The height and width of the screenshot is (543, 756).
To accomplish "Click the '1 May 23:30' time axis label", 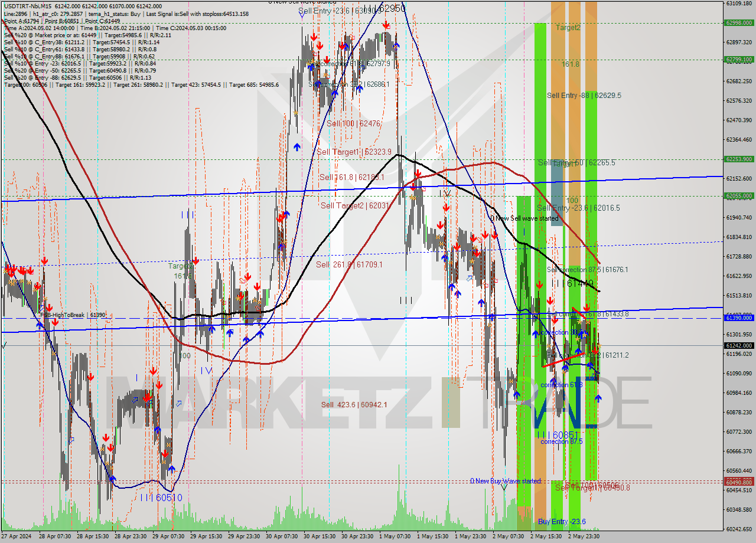I will (470, 537).
